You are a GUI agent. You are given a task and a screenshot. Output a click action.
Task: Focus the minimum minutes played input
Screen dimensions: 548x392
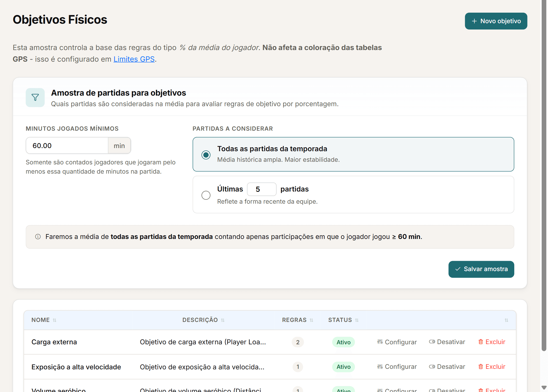(x=67, y=145)
